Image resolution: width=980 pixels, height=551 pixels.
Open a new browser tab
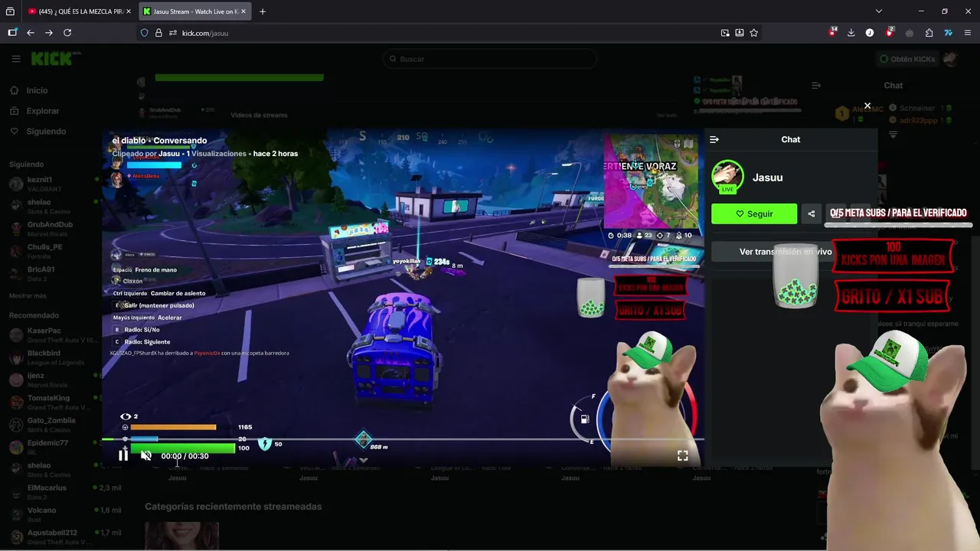pyautogui.click(x=263, y=11)
